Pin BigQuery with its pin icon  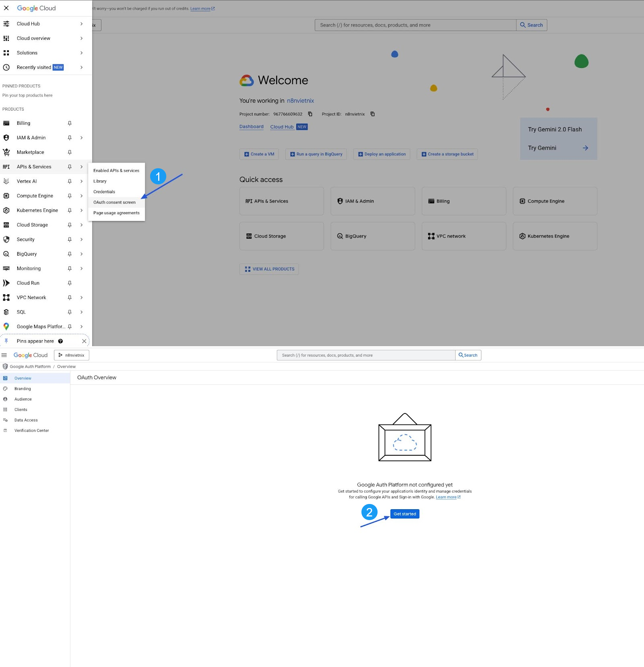click(x=70, y=254)
